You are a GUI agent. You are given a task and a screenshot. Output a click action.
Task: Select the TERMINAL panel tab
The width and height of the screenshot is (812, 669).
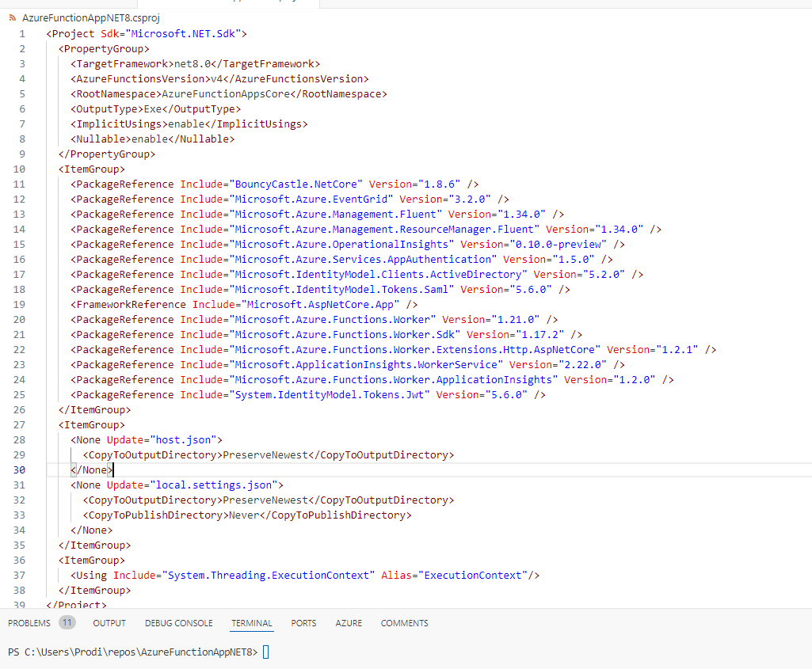(251, 623)
